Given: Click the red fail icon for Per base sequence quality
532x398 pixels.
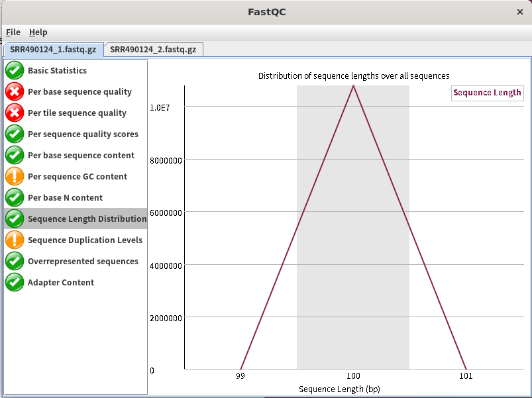Looking at the screenshot, I should (15, 91).
